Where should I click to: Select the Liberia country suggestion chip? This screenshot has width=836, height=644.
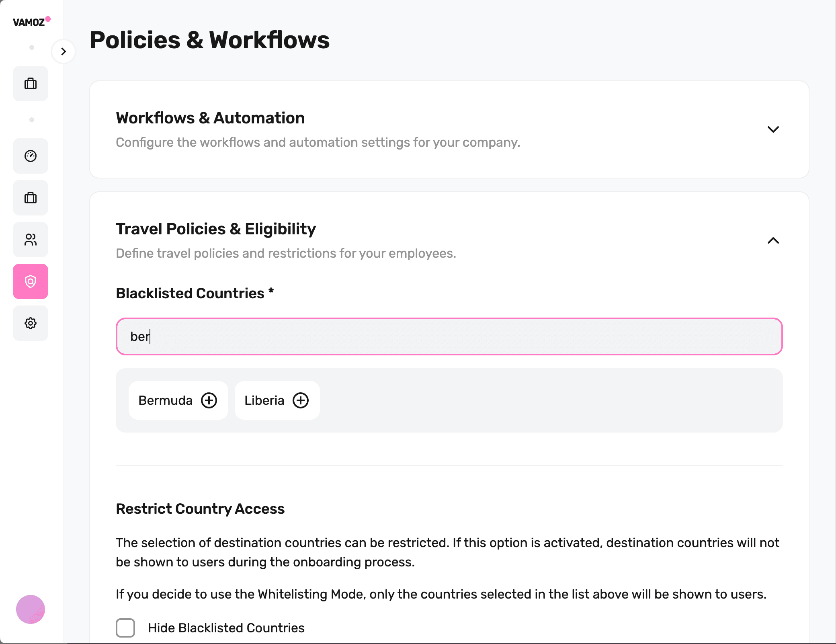click(x=264, y=400)
